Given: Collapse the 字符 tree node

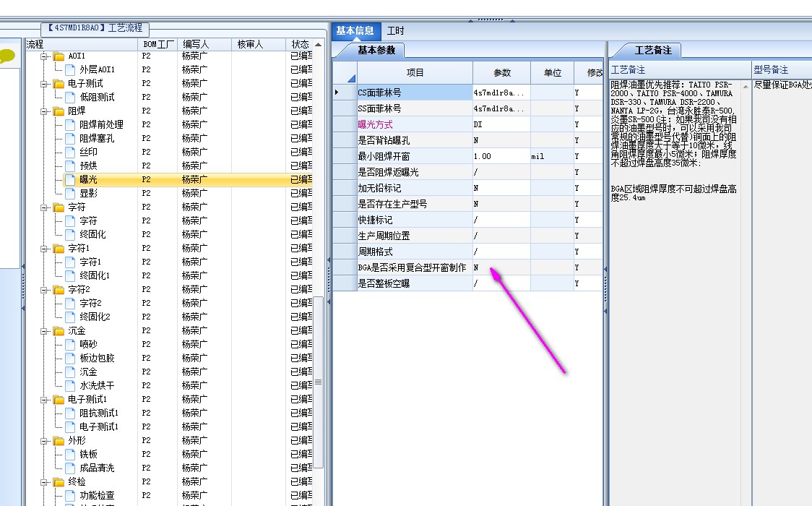Looking at the screenshot, I should coord(45,207).
